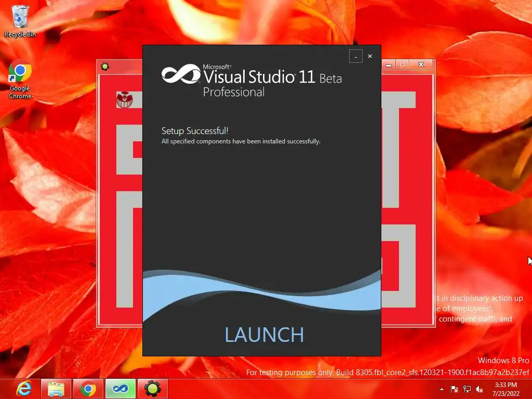Image resolution: width=532 pixels, height=399 pixels.
Task: Click 'All specified components have been installed successfully.' text
Action: point(241,141)
